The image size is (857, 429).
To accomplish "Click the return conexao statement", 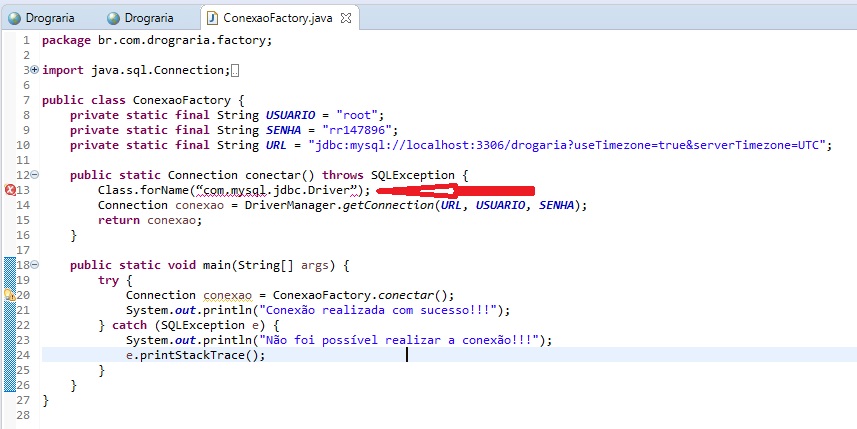I will (150, 220).
